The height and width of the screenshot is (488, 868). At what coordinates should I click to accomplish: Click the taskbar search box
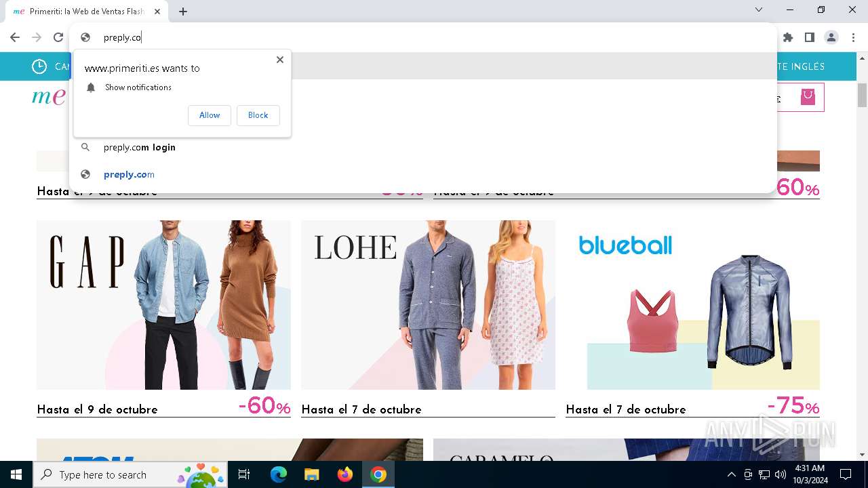tap(132, 474)
